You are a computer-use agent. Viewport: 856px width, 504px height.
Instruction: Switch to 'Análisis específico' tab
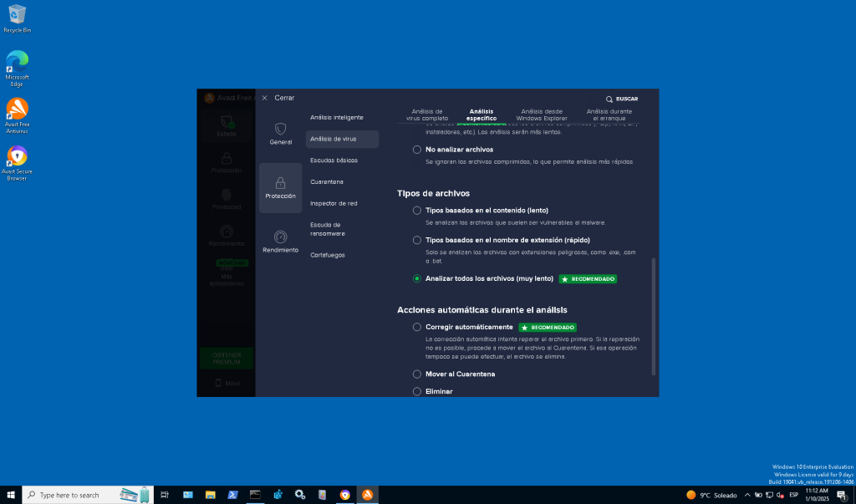(481, 115)
